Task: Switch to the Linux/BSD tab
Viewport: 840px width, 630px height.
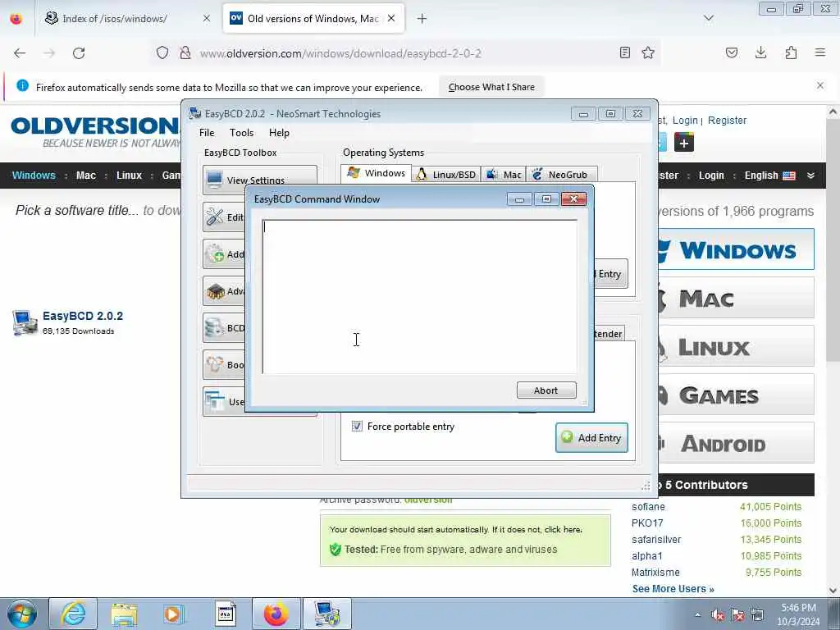Action: coord(446,175)
